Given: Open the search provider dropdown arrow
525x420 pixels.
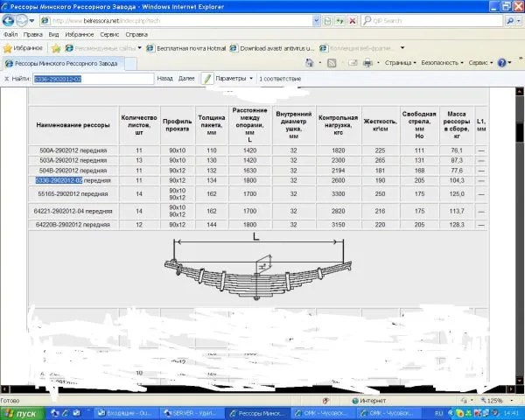Looking at the screenshot, I should [x=519, y=21].
